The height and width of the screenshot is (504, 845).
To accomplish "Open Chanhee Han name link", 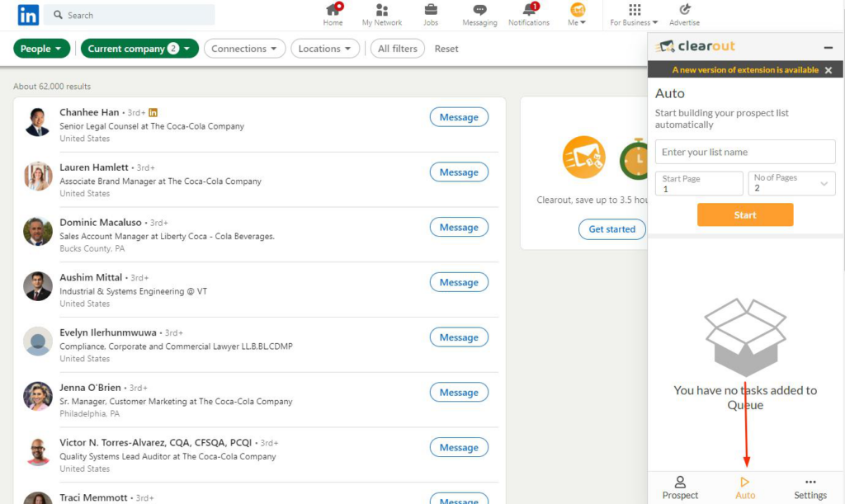I will (x=89, y=112).
